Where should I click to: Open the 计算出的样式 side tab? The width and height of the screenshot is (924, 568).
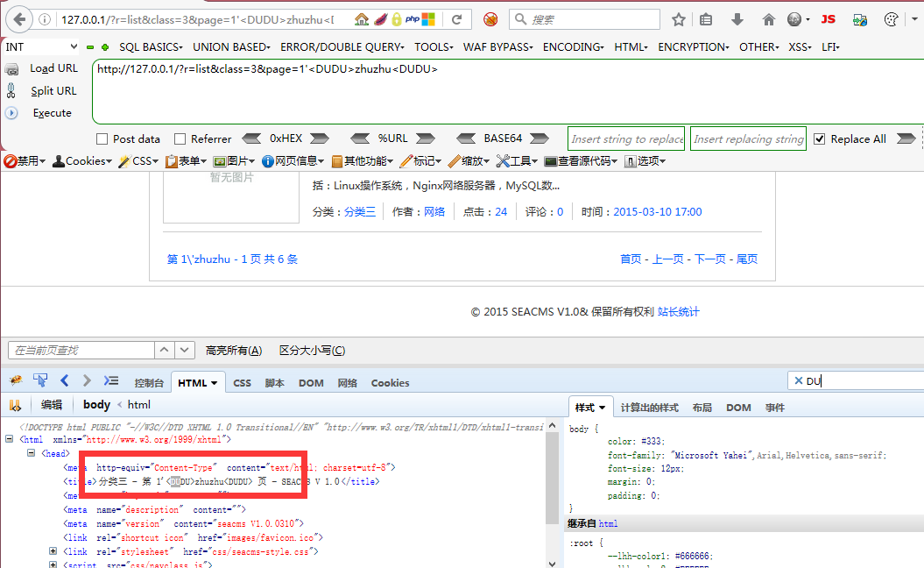[x=649, y=408]
